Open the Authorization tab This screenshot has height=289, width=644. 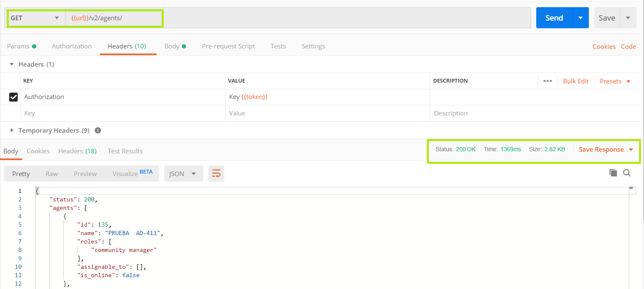coord(72,46)
